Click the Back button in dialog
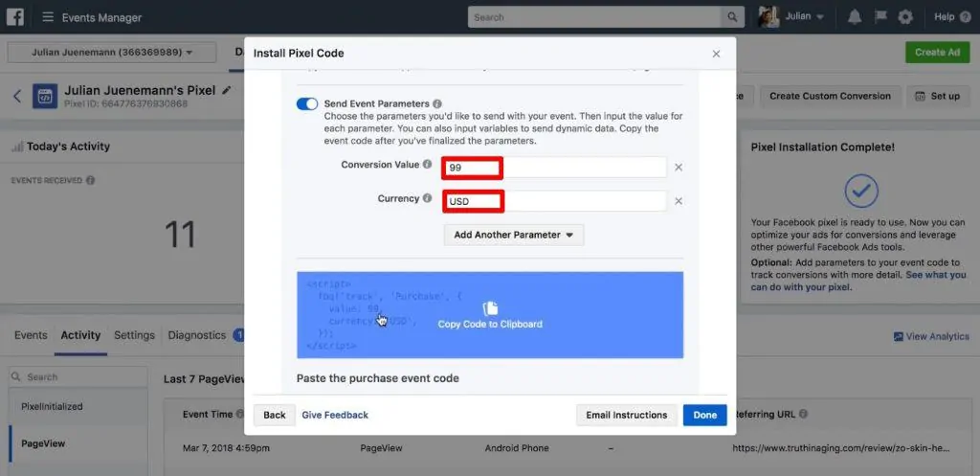Image resolution: width=980 pixels, height=476 pixels. (x=275, y=415)
